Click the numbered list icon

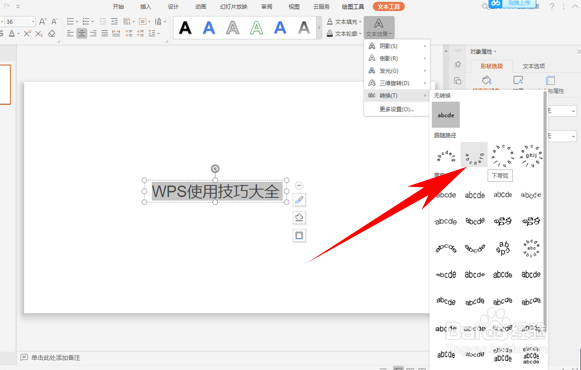click(87, 21)
